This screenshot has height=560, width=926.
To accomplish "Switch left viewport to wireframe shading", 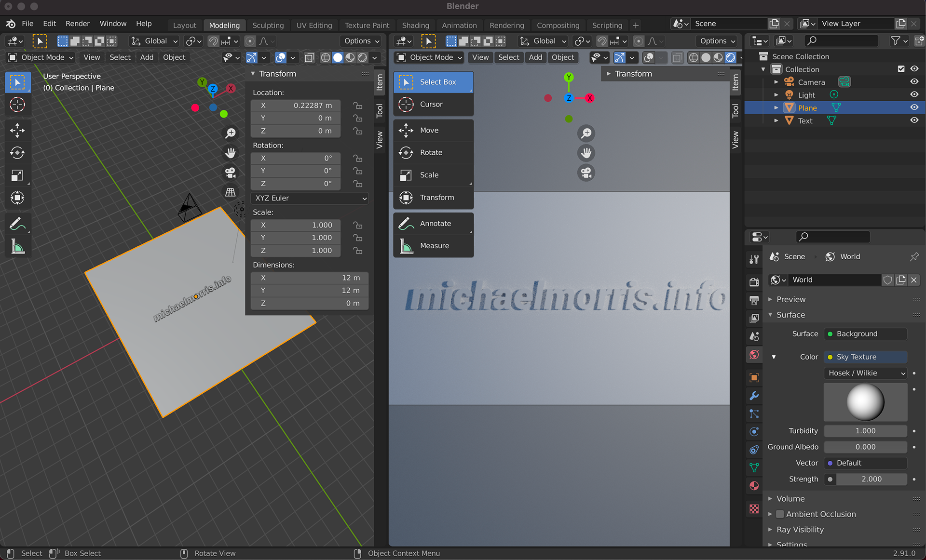I will pyautogui.click(x=326, y=58).
